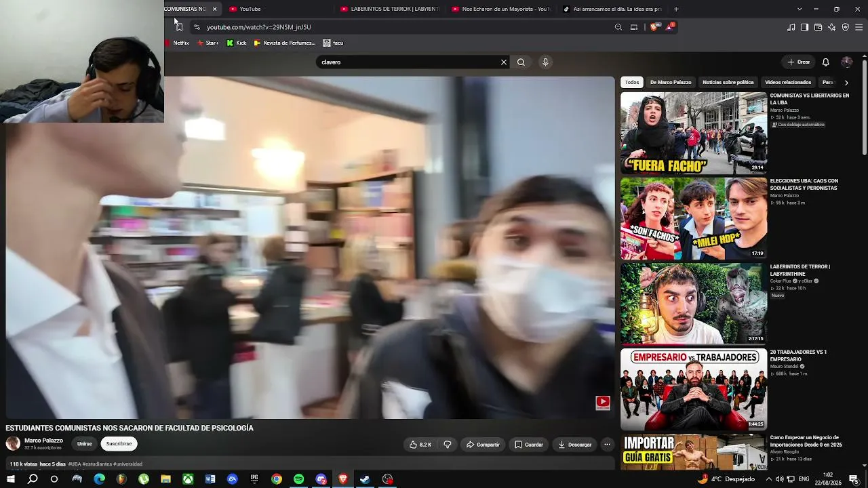
Task: Click the Compartir button
Action: [483, 445]
